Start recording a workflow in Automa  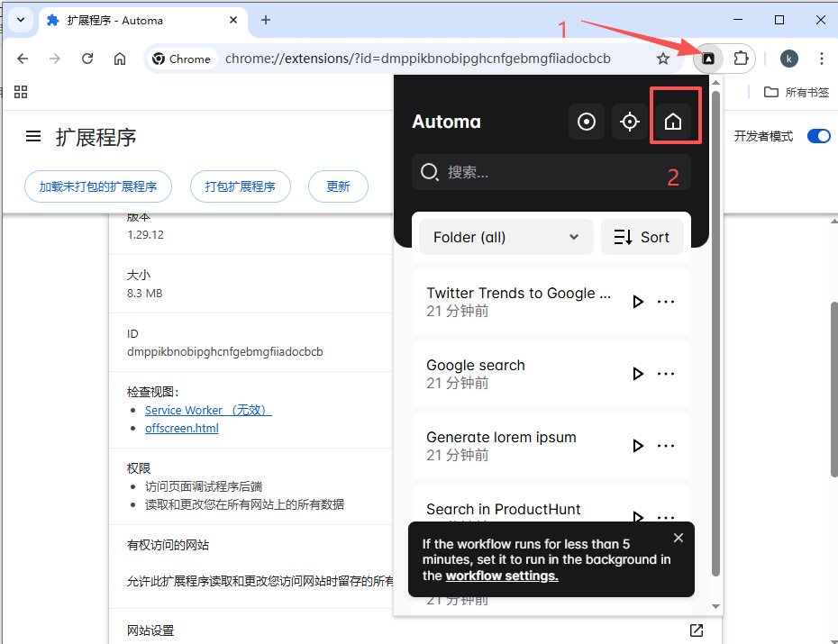(587, 122)
